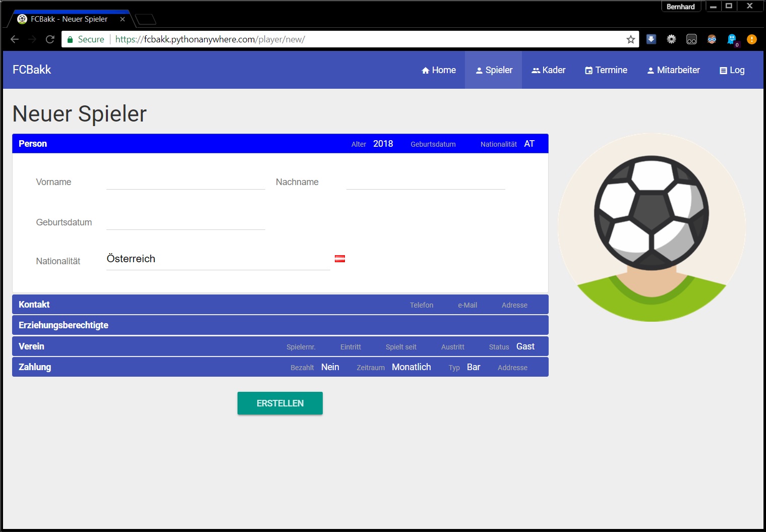Screen dimensions: 766x532
Task: Click the bookmark star icon in address bar
Action: [630, 39]
